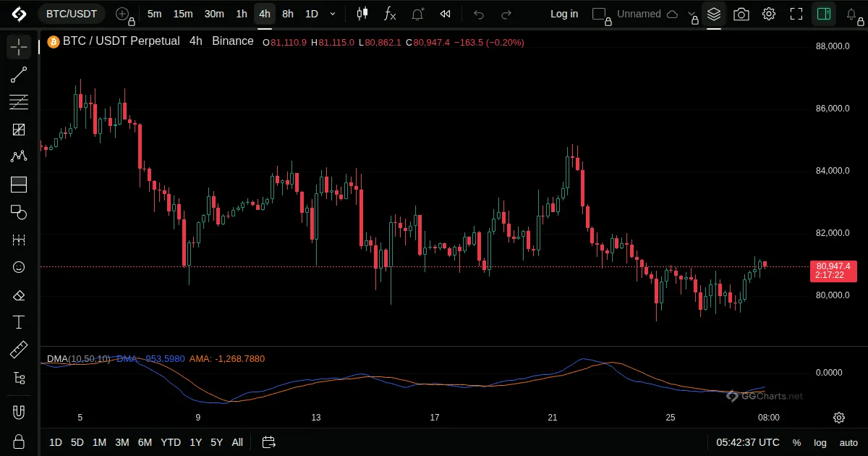Select the long/short position tool
The height and width of the screenshot is (456, 868).
tap(19, 185)
